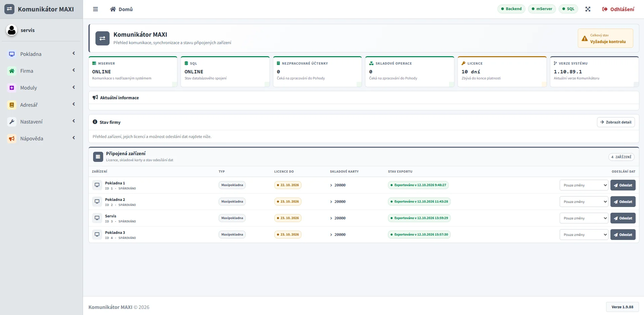Click the device icon for Pokladna 2

point(97,202)
